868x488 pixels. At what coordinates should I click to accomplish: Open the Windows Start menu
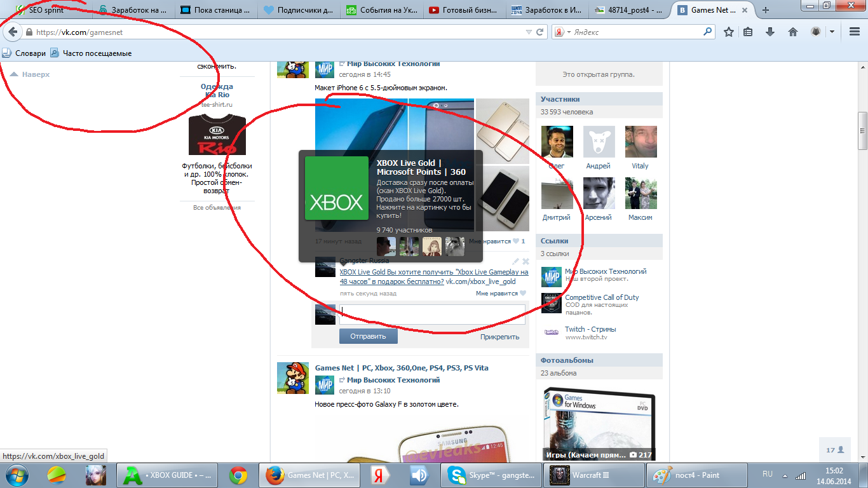pos(16,475)
